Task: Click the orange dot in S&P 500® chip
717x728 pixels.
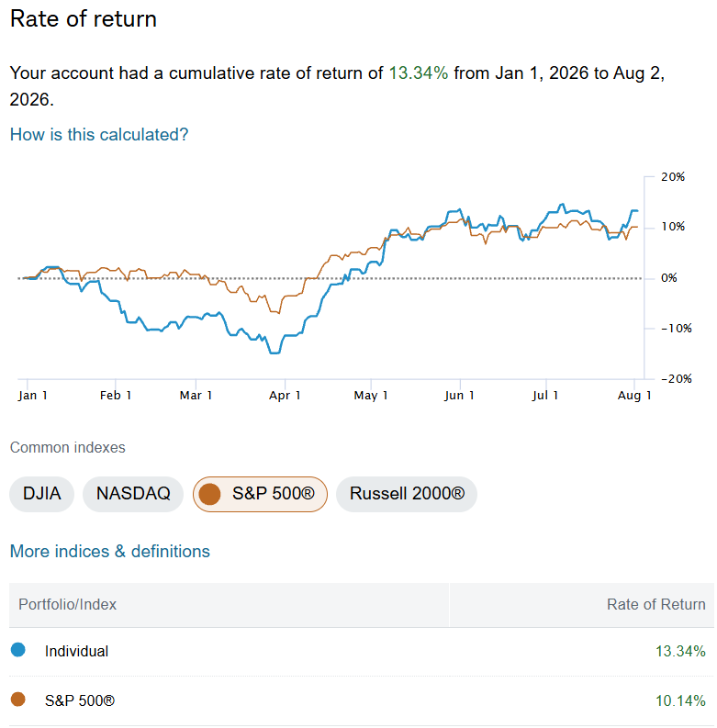Action: (209, 494)
